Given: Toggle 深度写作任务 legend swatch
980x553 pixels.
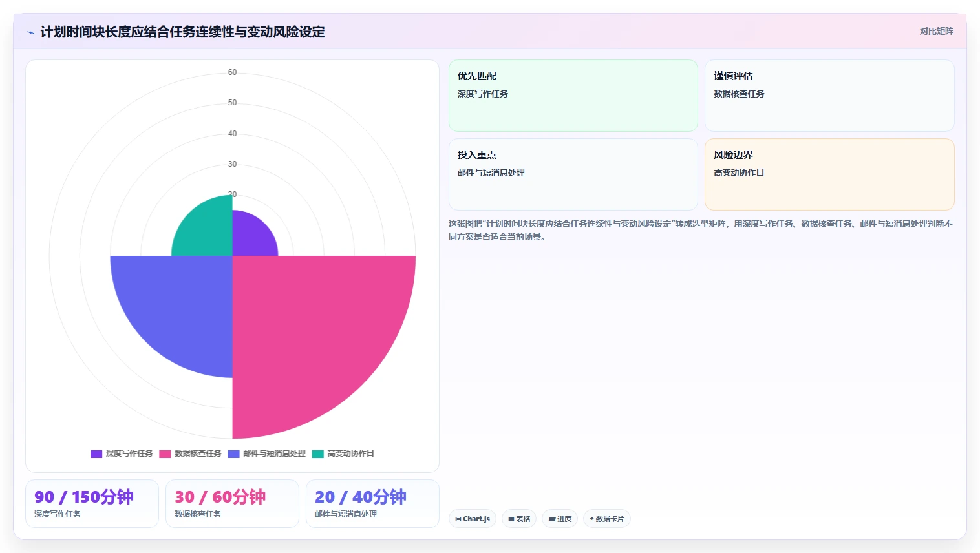Looking at the screenshot, I should click(x=96, y=454).
